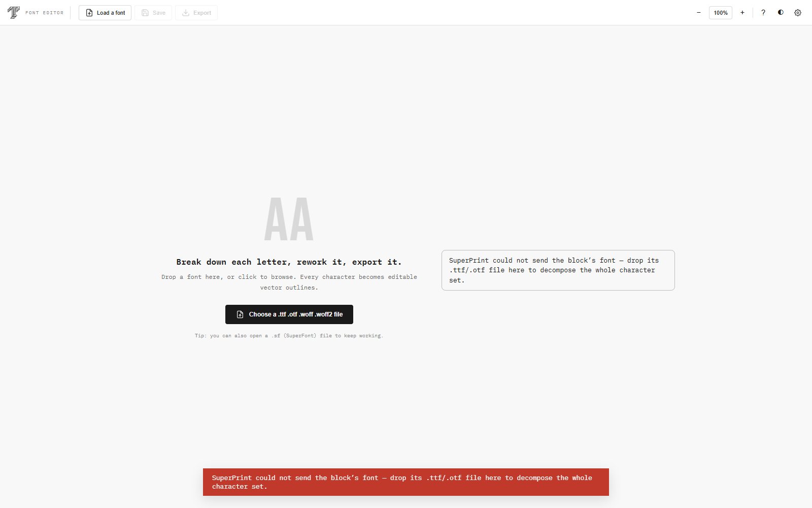Click the 'Drop a font here' description

coord(289,282)
